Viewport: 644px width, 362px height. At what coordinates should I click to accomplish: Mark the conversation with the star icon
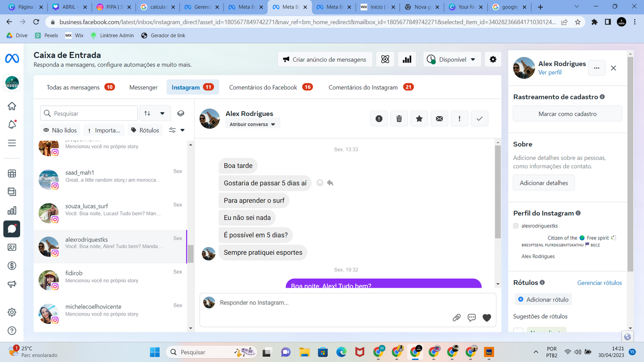pyautogui.click(x=419, y=119)
